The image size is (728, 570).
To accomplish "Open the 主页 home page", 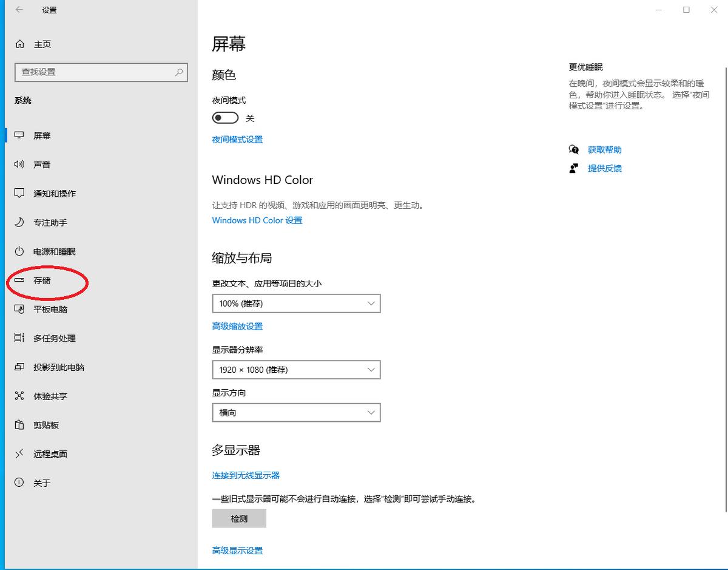I will pyautogui.click(x=42, y=44).
